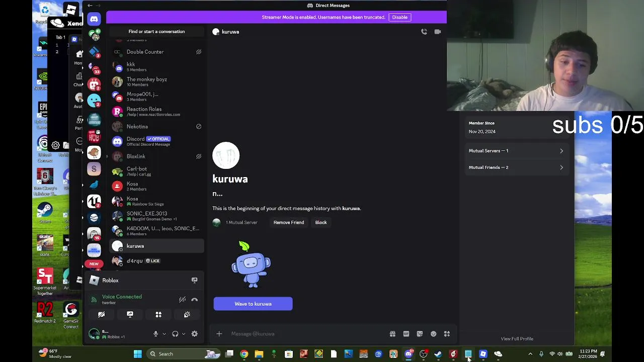This screenshot has width=644, height=362.
Task: Send a gift icon in message bar
Action: (392, 334)
